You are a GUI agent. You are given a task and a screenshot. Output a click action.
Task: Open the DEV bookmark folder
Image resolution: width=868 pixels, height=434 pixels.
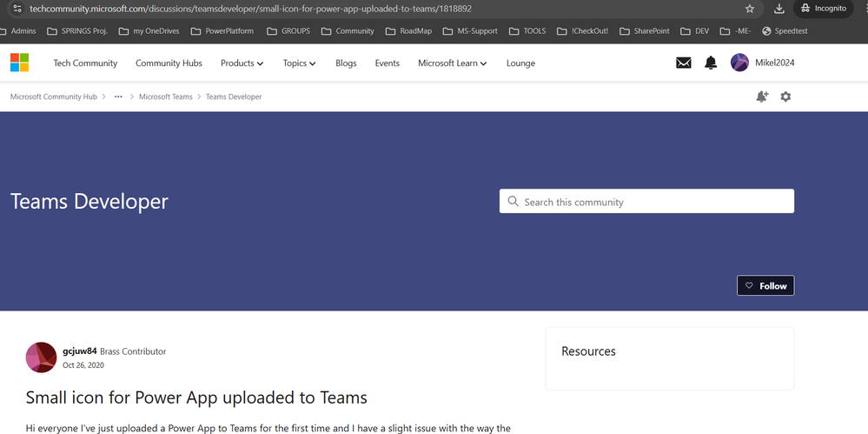[x=695, y=31]
